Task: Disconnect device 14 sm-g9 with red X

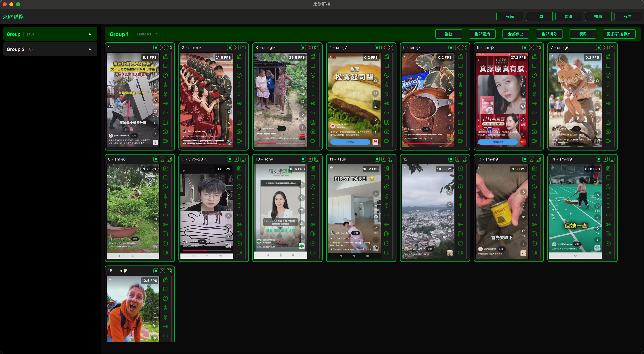Action: (x=605, y=159)
